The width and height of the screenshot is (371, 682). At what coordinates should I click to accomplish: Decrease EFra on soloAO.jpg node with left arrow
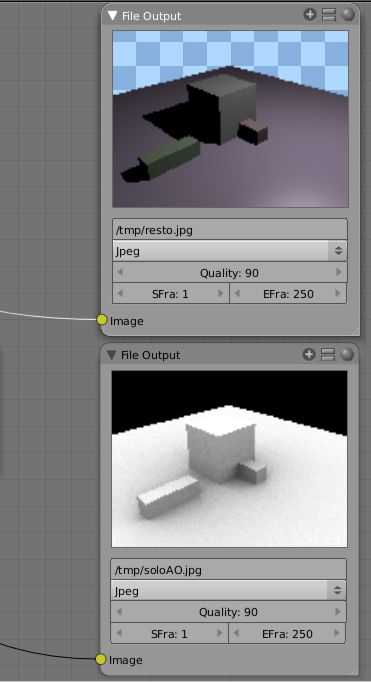coord(237,633)
